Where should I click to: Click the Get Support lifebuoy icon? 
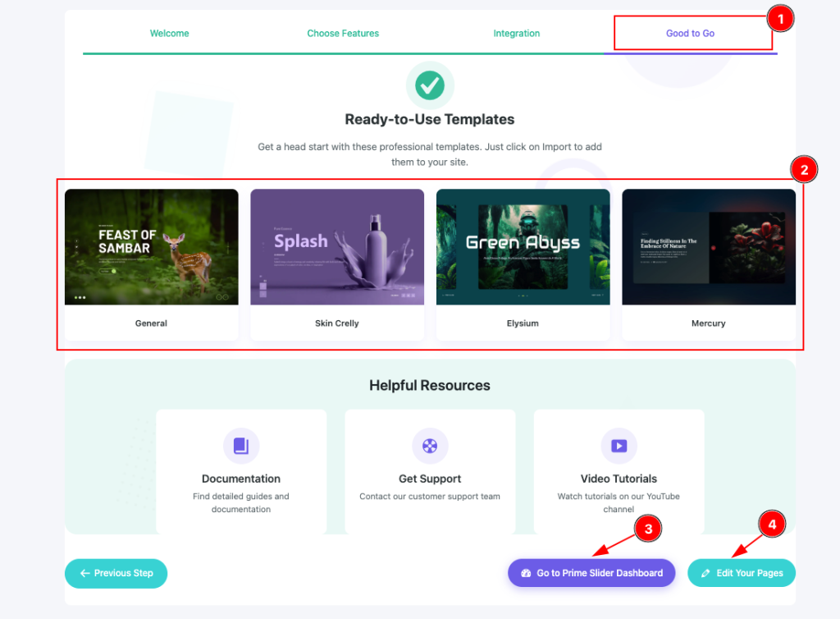click(x=430, y=446)
